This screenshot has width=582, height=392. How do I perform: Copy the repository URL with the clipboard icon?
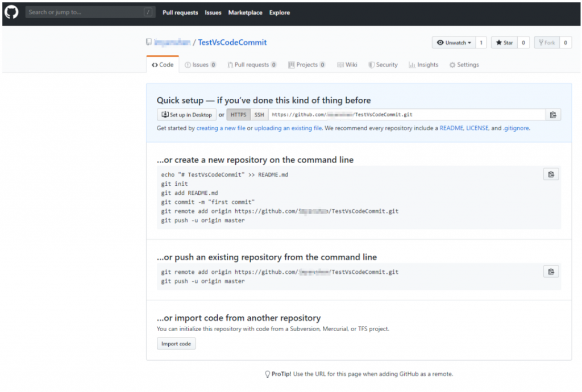[x=552, y=115]
